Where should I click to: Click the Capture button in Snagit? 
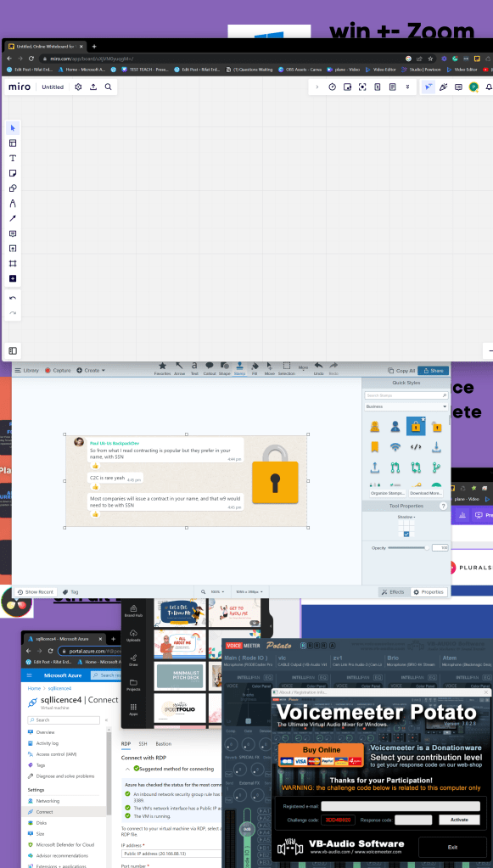(x=58, y=370)
